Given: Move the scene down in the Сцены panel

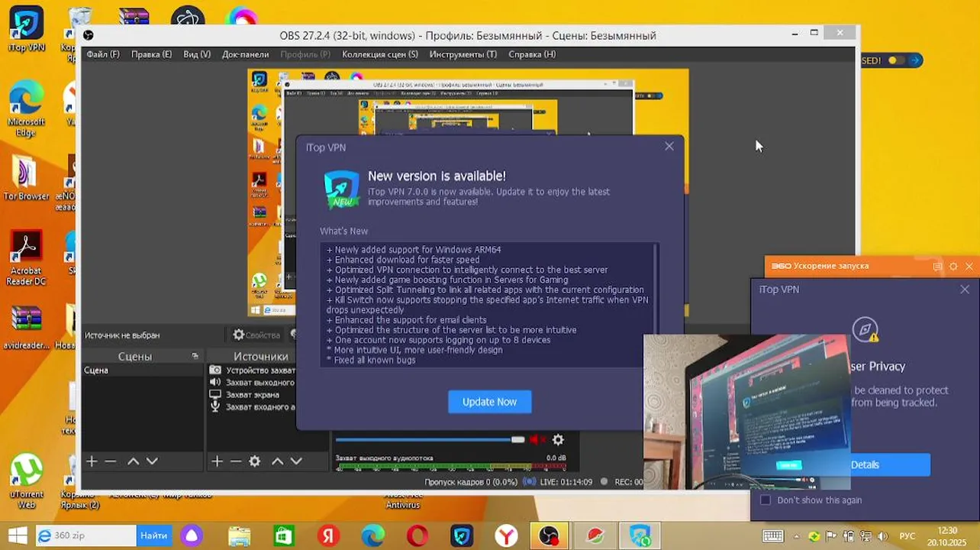Looking at the screenshot, I should [152, 461].
